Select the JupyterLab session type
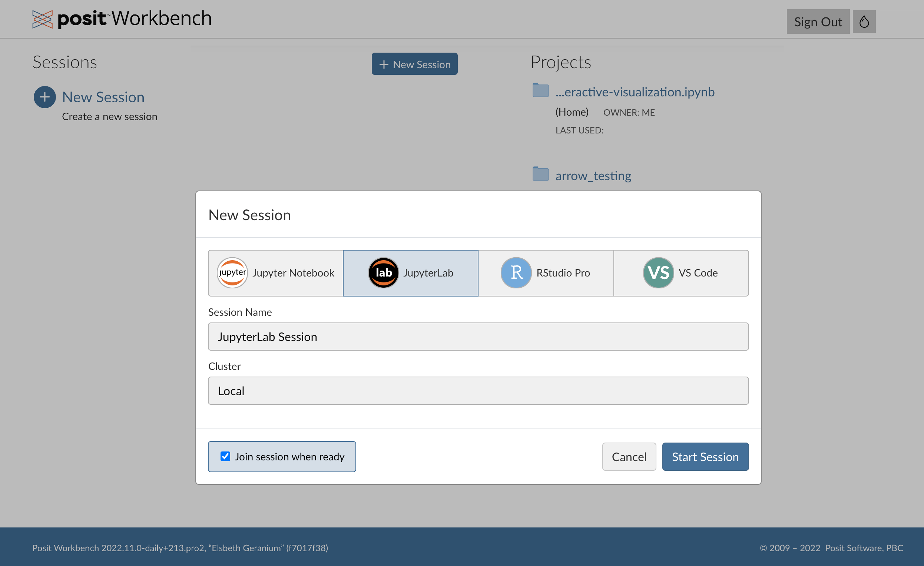This screenshot has height=566, width=924. click(x=411, y=272)
